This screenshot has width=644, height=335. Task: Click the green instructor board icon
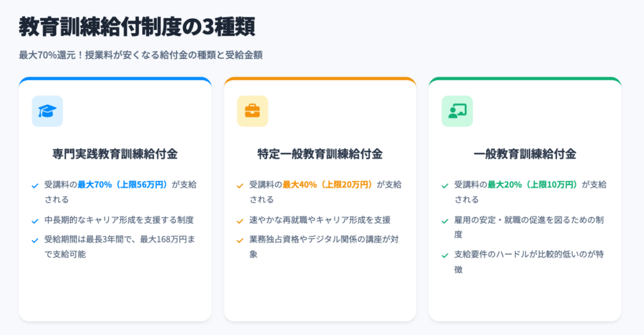(x=457, y=111)
